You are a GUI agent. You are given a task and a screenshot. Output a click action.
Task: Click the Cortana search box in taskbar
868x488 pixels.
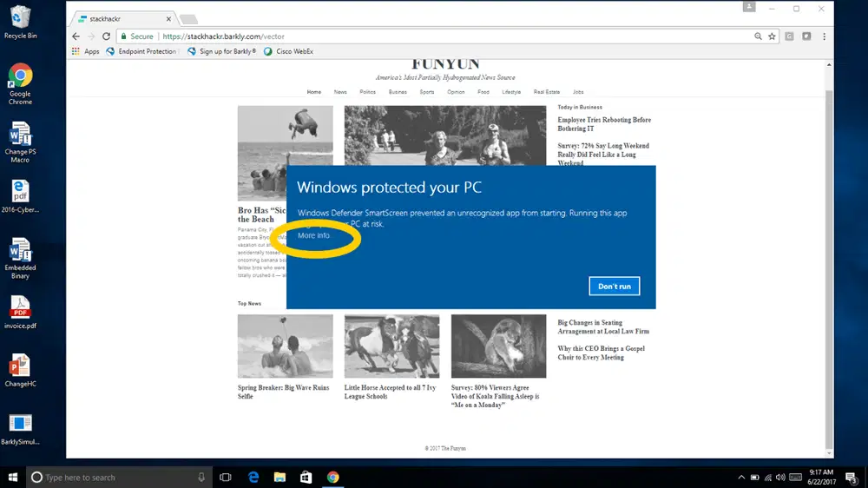click(x=119, y=477)
